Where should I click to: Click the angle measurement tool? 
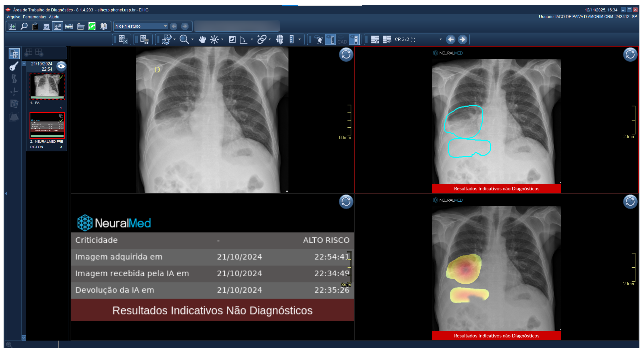[243, 39]
